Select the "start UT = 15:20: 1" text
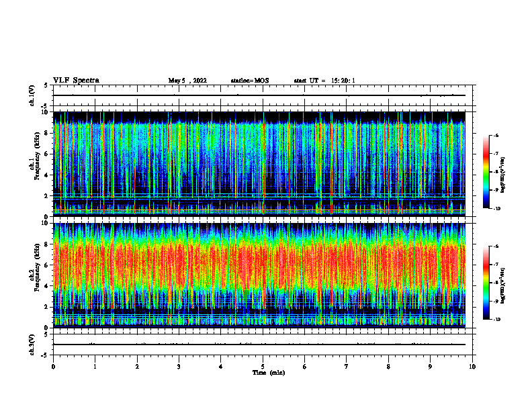Viewport: 532px width, 411px height. 324,81
